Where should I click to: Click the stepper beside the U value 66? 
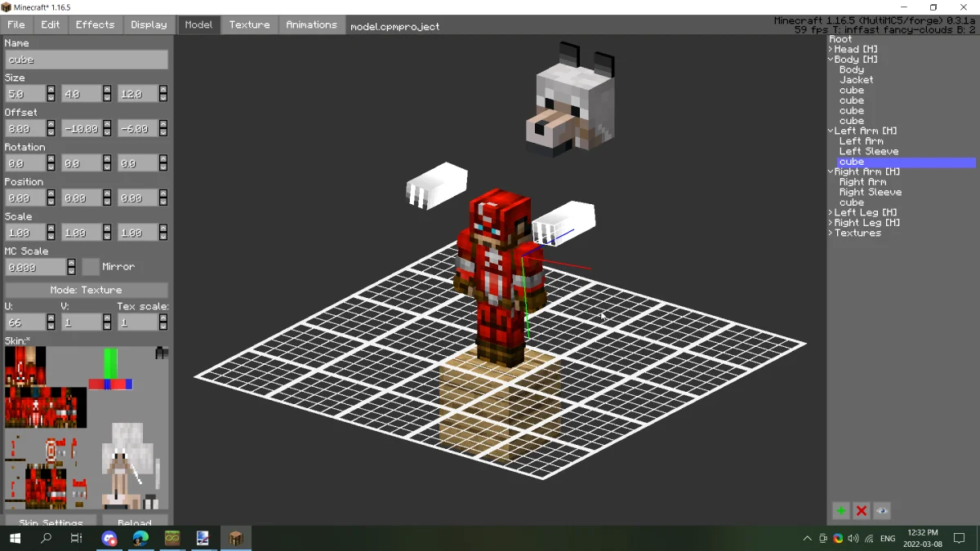coord(51,322)
